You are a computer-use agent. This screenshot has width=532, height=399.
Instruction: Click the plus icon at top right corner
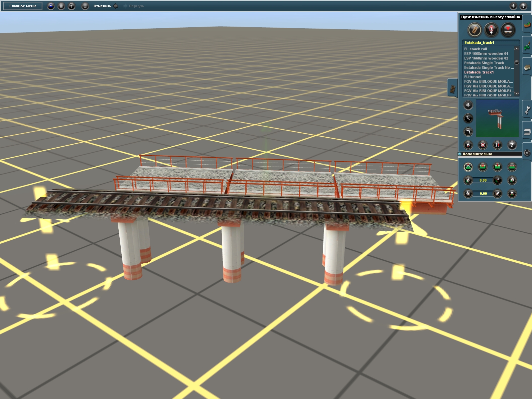(513, 6)
